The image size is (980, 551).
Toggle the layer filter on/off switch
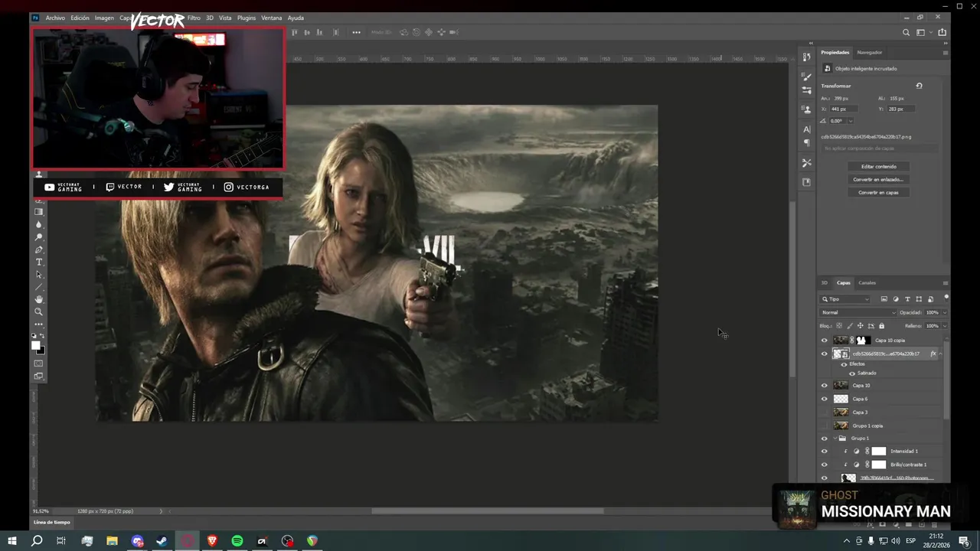coord(946,297)
